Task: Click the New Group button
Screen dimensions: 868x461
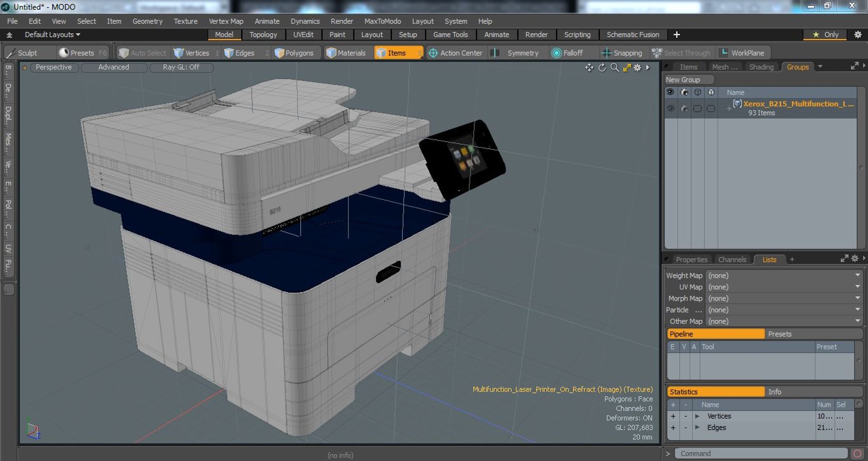Action: tap(689, 80)
